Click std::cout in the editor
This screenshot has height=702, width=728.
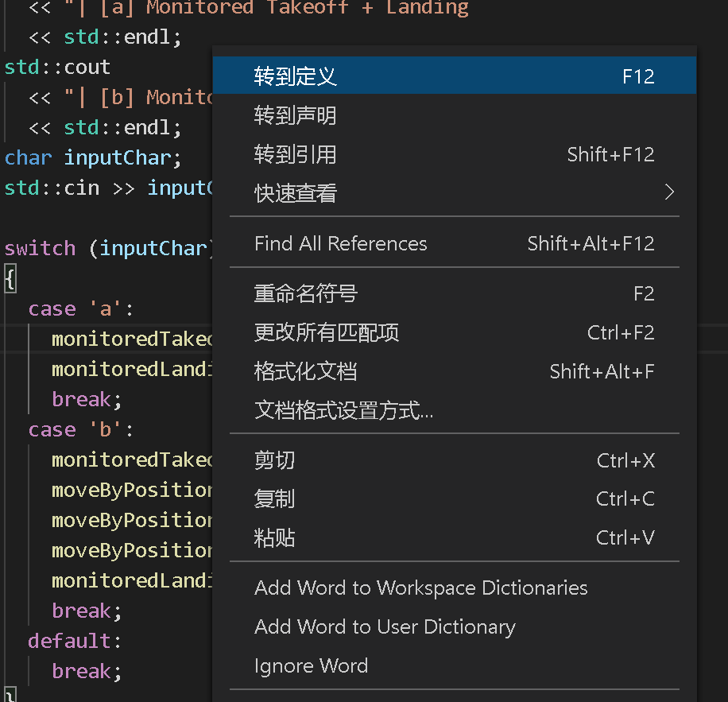57,68
